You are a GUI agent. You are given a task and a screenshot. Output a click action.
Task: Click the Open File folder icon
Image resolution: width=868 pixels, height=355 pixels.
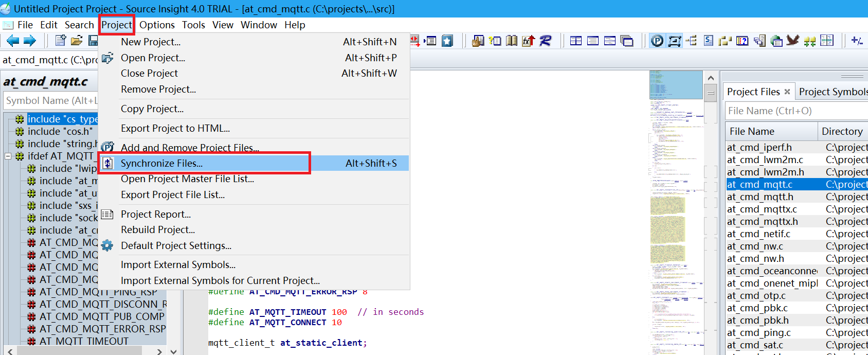77,41
